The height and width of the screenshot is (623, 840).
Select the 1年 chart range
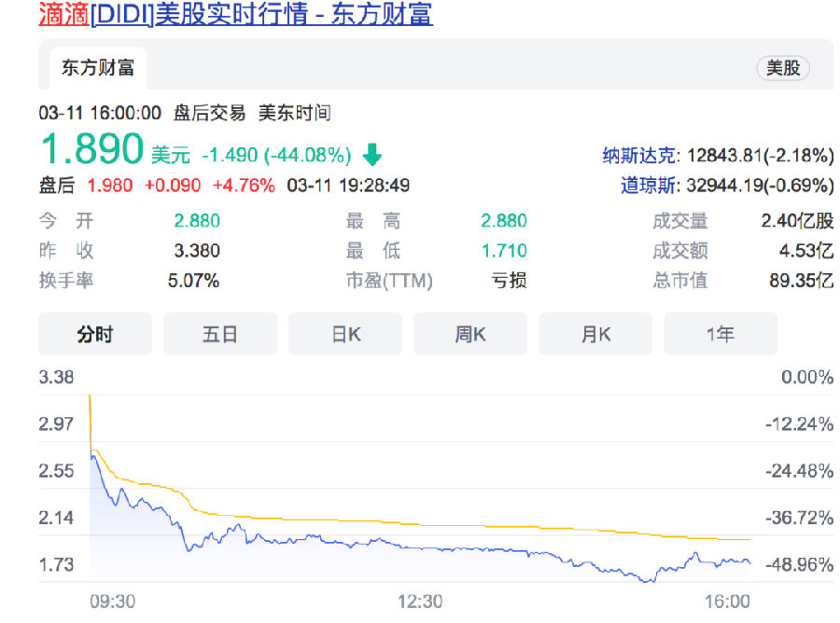[720, 334]
